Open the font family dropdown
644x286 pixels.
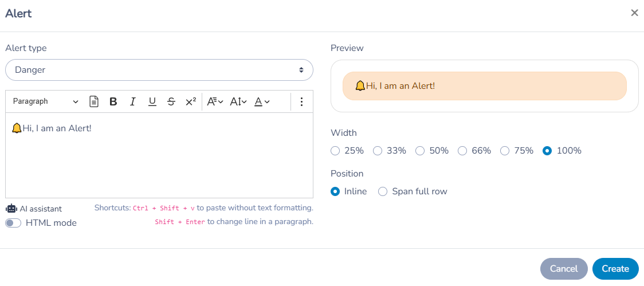pos(215,101)
